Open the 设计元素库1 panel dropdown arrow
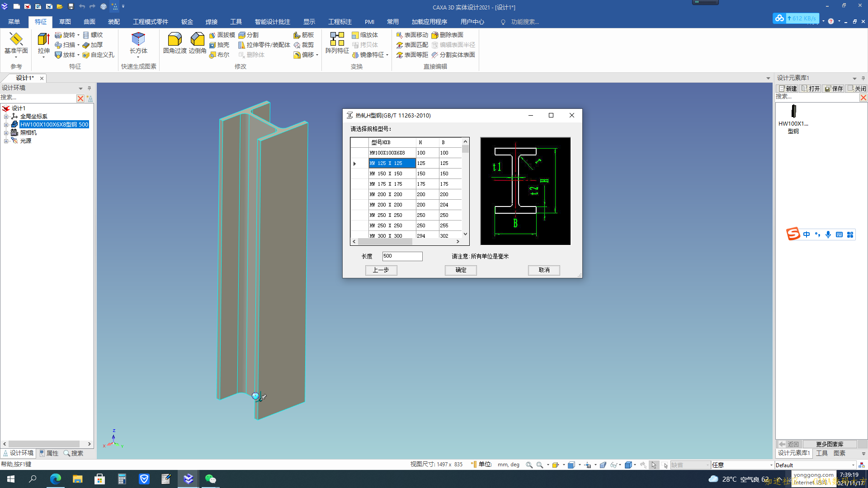This screenshot has height=488, width=868. [x=854, y=78]
